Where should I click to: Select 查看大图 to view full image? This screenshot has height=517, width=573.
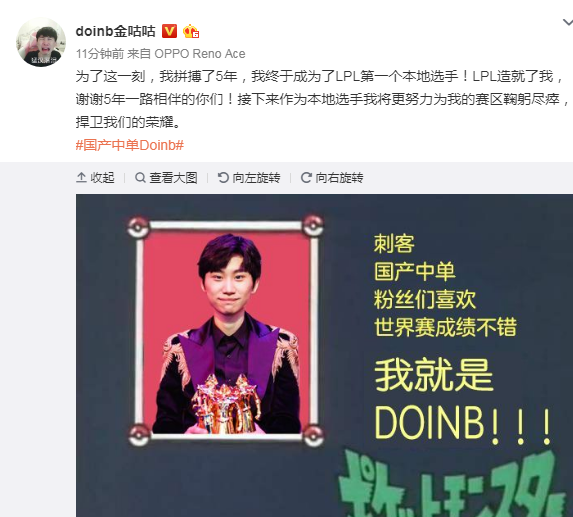point(173,178)
